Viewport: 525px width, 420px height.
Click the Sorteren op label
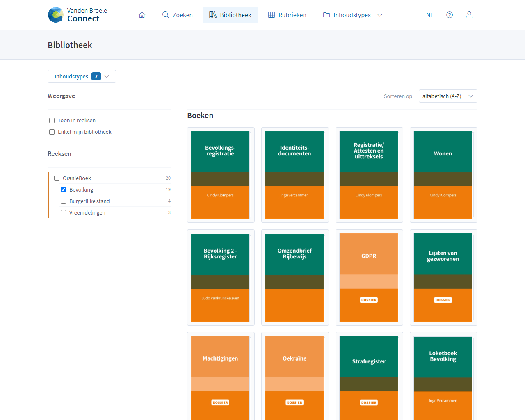click(398, 96)
